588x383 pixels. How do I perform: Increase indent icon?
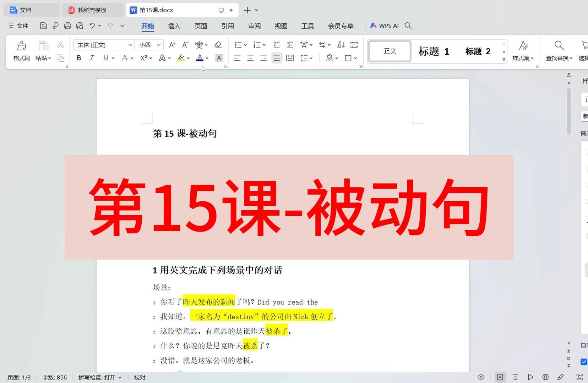coord(290,45)
